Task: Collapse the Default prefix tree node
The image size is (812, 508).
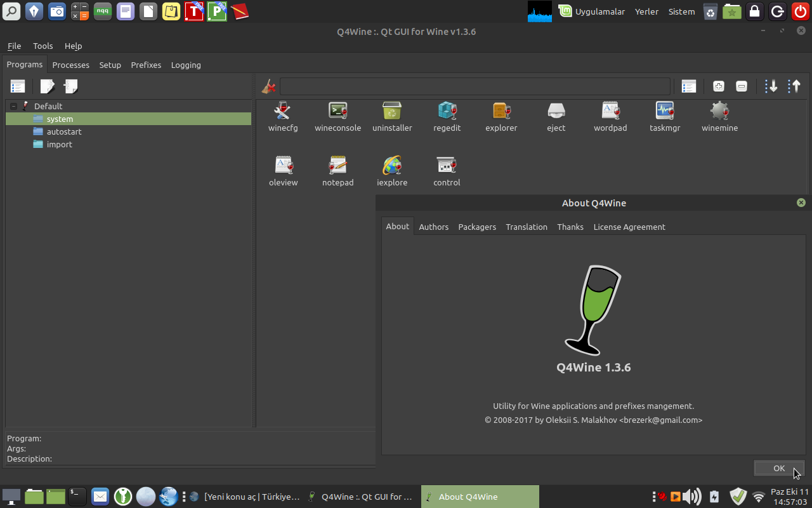Action: pos(13,106)
